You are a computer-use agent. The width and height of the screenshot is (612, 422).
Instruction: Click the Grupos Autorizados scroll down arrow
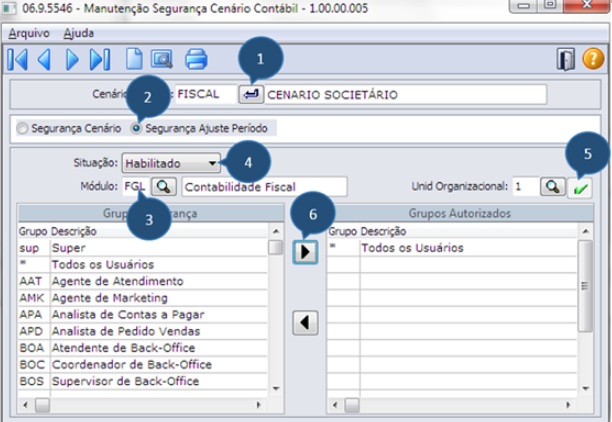click(x=585, y=388)
